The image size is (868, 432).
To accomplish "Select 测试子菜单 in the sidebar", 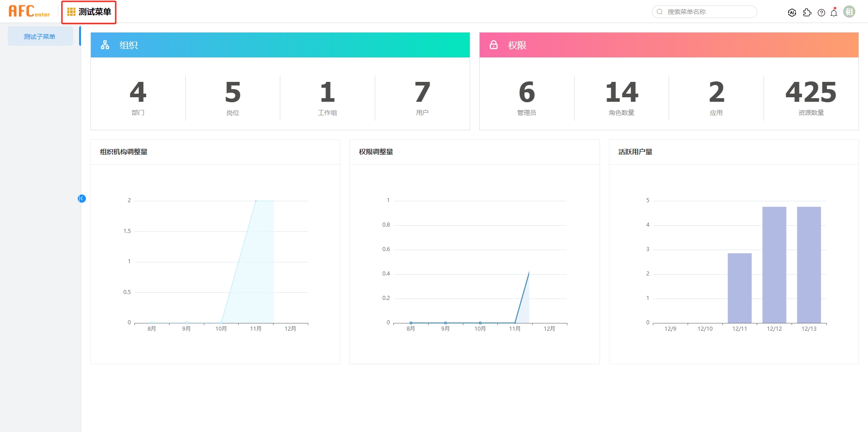I will [40, 36].
